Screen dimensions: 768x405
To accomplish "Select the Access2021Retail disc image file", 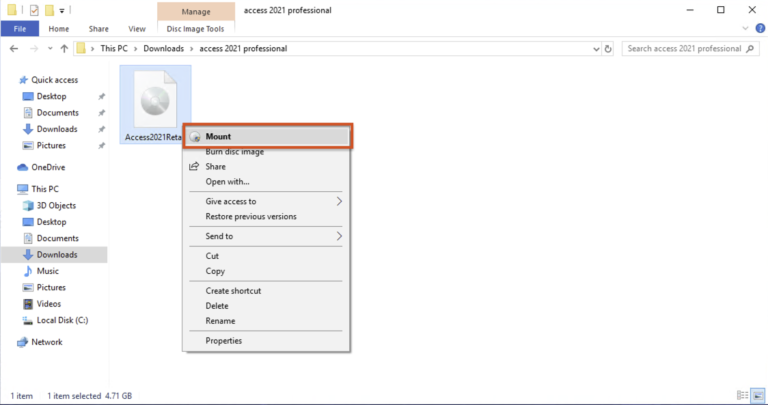I will pos(155,105).
